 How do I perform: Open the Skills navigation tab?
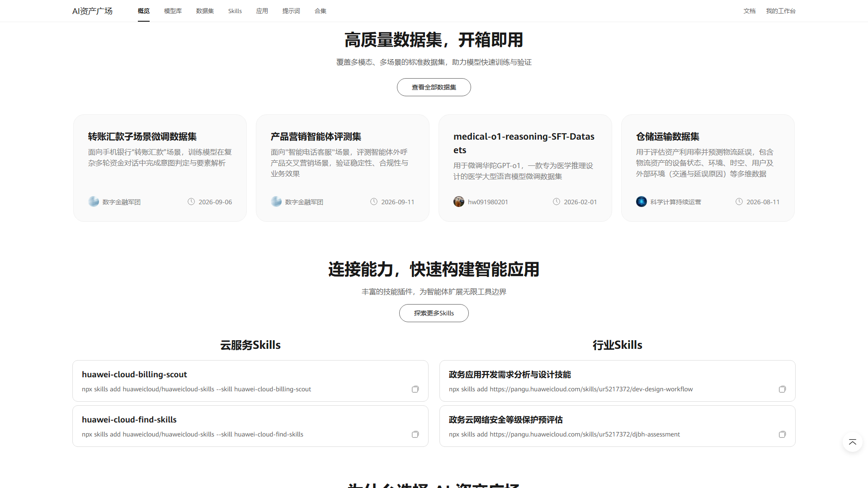235,11
